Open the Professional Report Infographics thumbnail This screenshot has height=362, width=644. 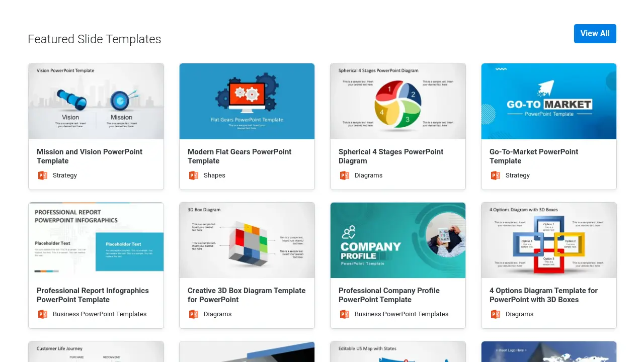click(x=96, y=240)
